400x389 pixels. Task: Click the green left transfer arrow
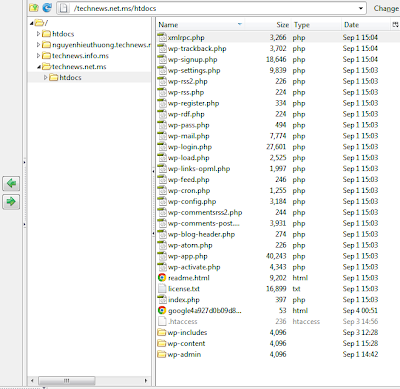(11, 184)
